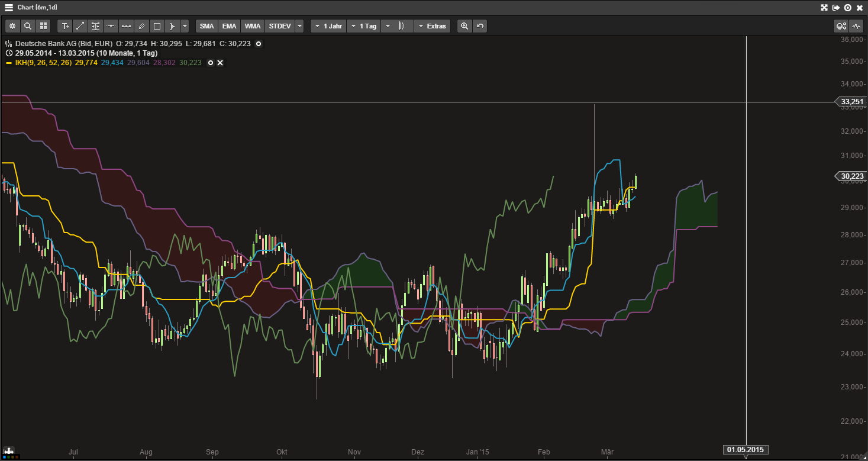Click the zoom-in magnifier icon
This screenshot has height=461, width=868.
tap(464, 26)
